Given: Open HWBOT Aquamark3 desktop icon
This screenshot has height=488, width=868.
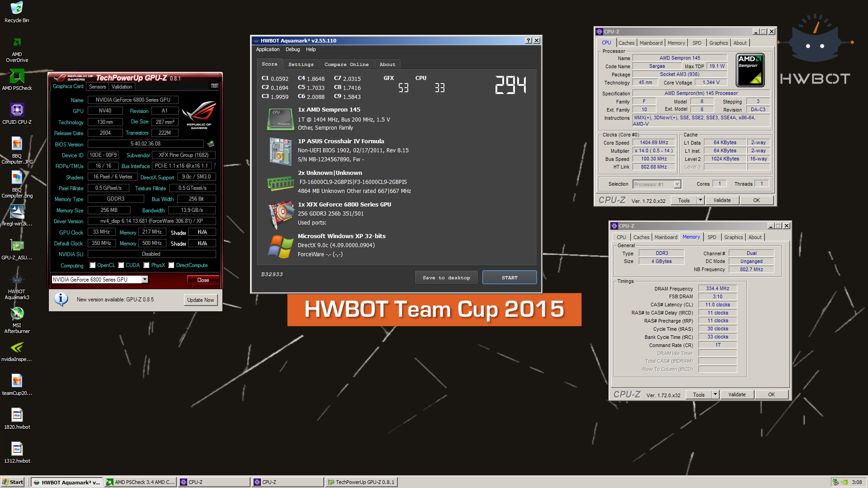Looking at the screenshot, I should coord(17,286).
